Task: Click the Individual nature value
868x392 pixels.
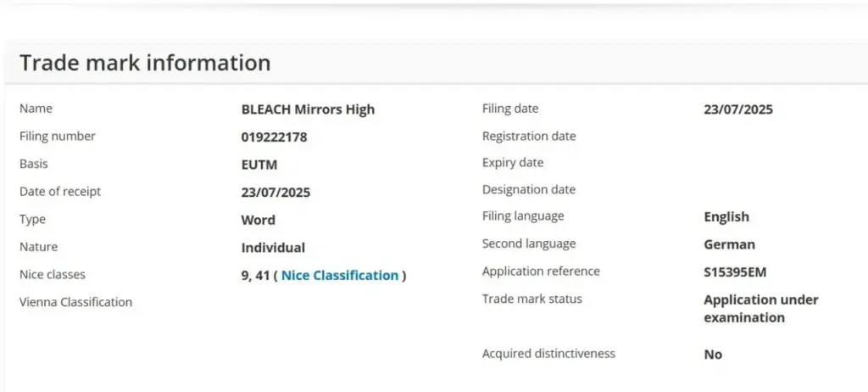Action: (273, 248)
